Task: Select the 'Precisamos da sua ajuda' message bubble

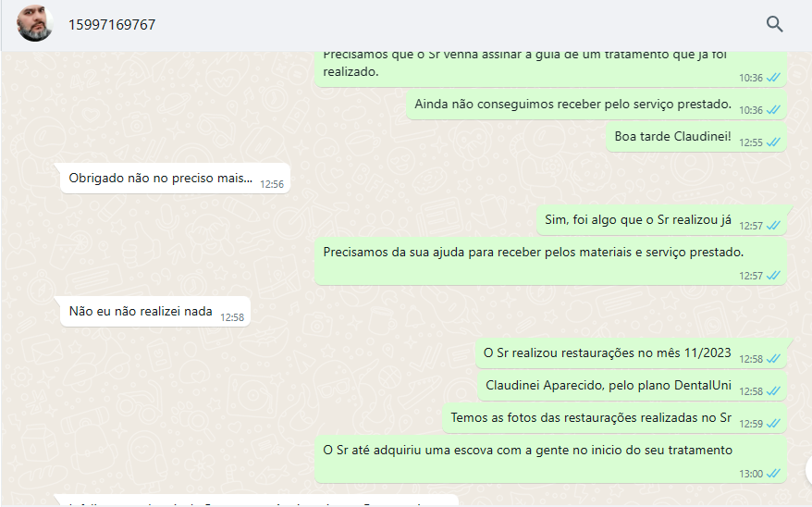Action: [x=550, y=262]
